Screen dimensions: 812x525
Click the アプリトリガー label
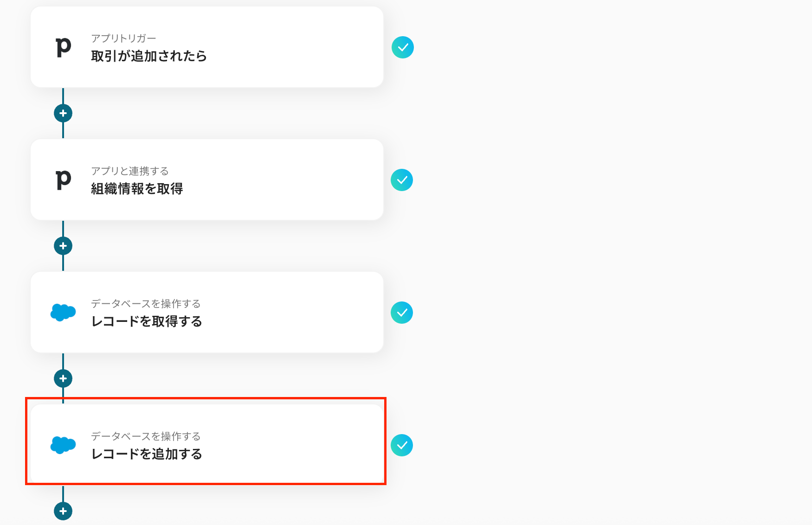point(123,38)
